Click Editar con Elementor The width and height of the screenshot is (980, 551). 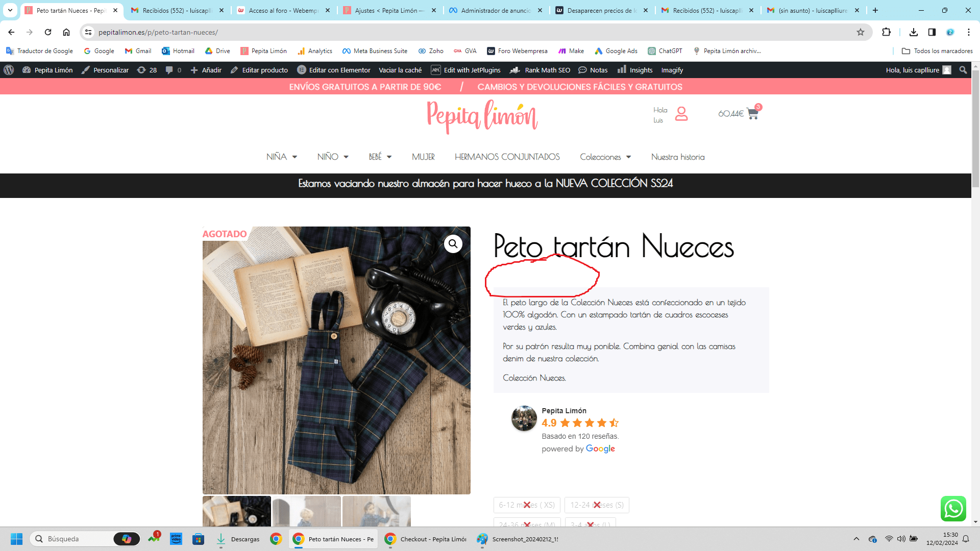click(x=334, y=70)
